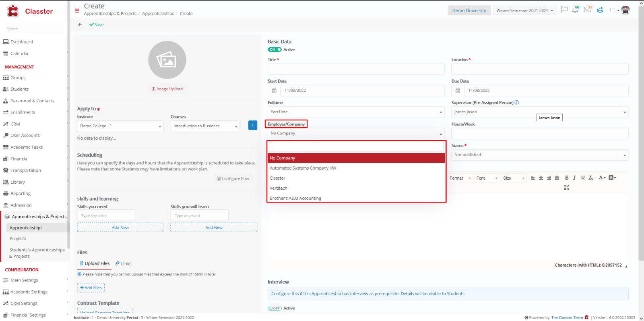Justify text in editor
This screenshot has height=321, width=644.
557,178
